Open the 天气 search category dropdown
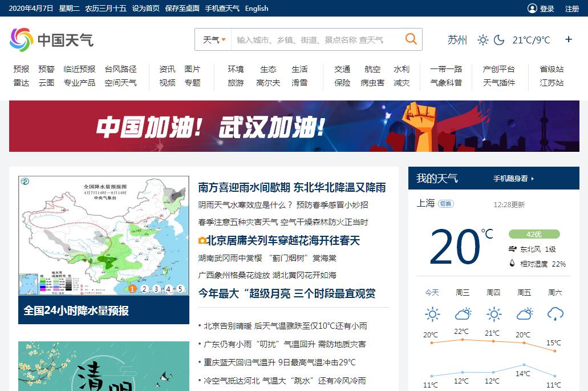The width and height of the screenshot is (588, 391). point(214,40)
